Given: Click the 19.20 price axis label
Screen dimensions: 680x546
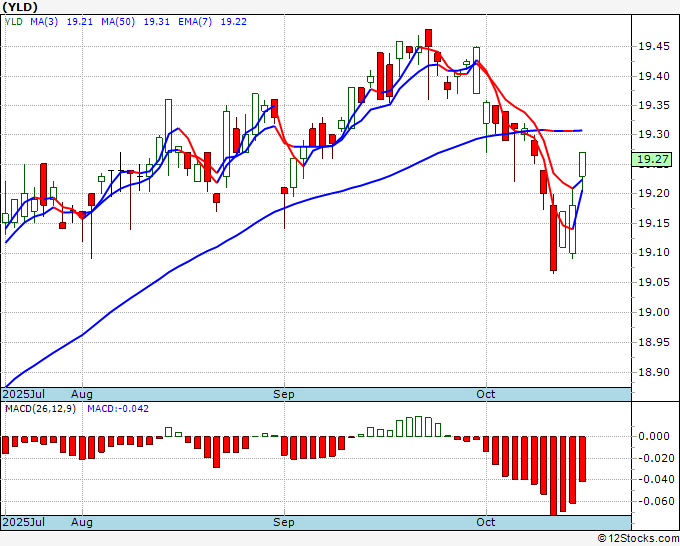Looking at the screenshot, I should tap(654, 193).
